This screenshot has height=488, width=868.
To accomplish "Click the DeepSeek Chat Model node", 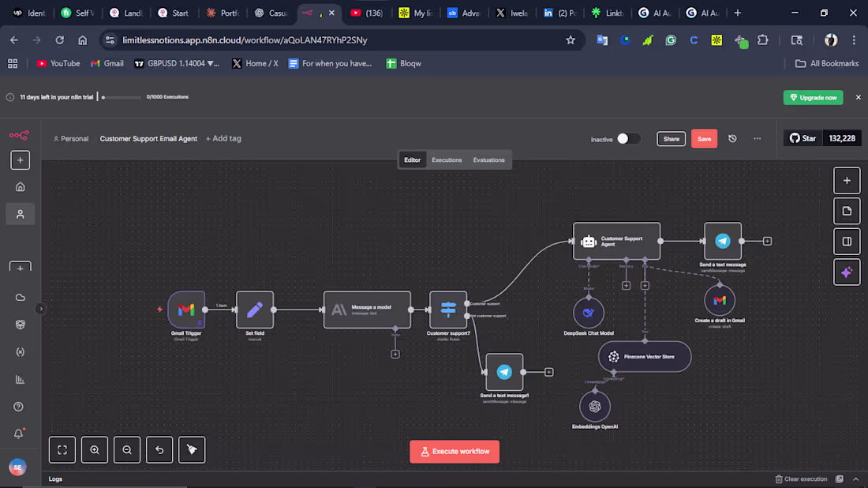I will pyautogui.click(x=588, y=313).
